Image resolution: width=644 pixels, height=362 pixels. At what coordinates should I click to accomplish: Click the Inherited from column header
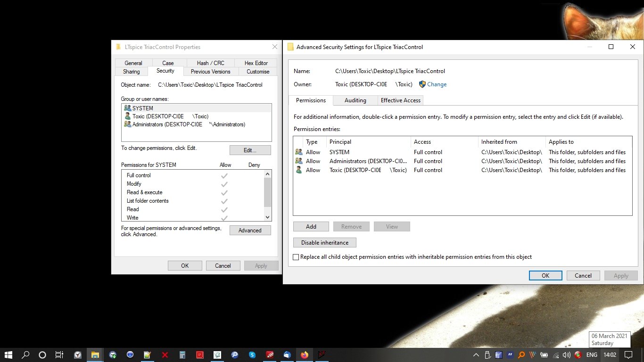click(512, 142)
